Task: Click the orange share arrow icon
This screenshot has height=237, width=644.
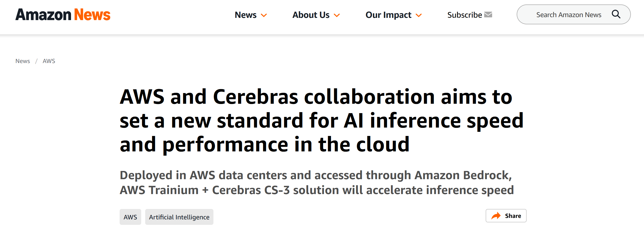Action: click(x=496, y=216)
